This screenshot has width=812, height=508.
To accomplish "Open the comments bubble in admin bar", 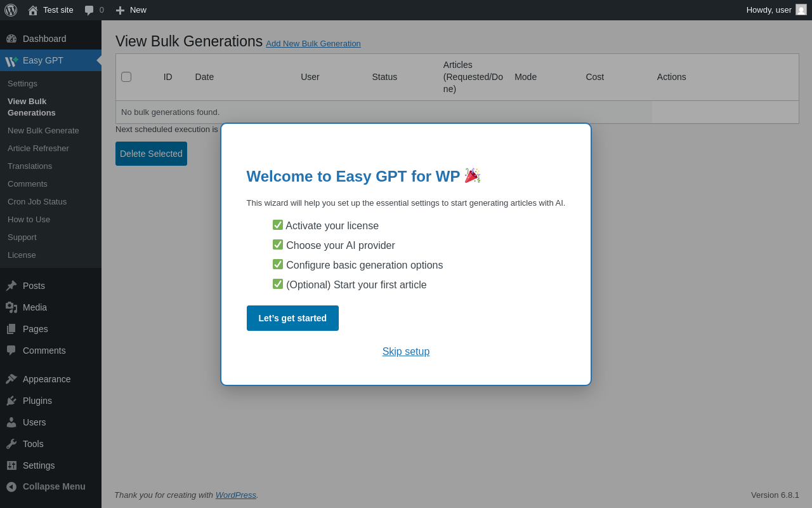I will [x=89, y=10].
